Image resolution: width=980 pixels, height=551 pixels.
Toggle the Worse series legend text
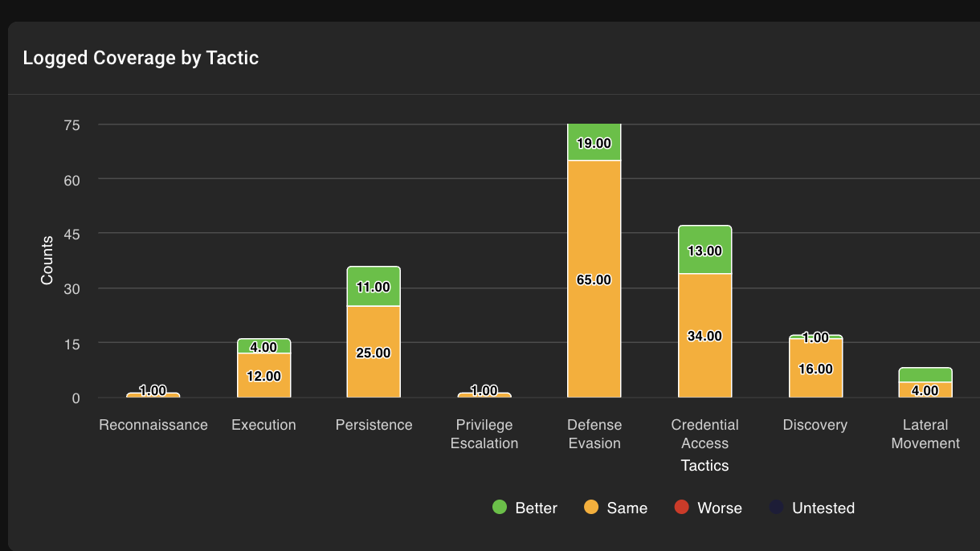pos(719,508)
